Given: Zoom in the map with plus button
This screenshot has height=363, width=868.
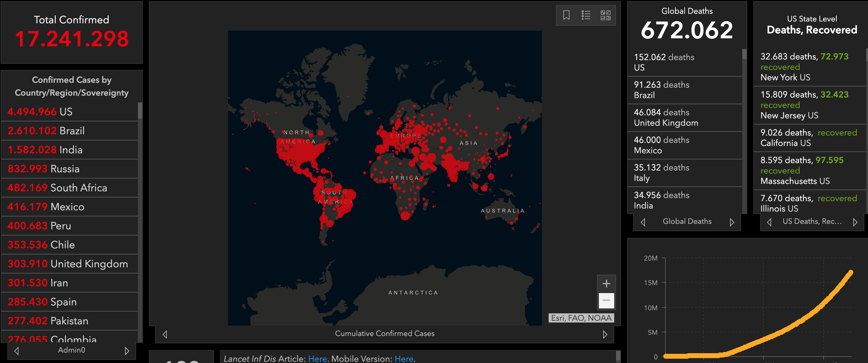Looking at the screenshot, I should (606, 284).
